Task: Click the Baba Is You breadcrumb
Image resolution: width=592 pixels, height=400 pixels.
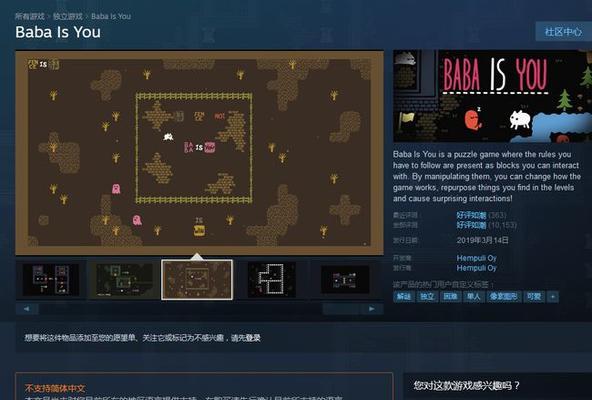Action: coord(111,16)
